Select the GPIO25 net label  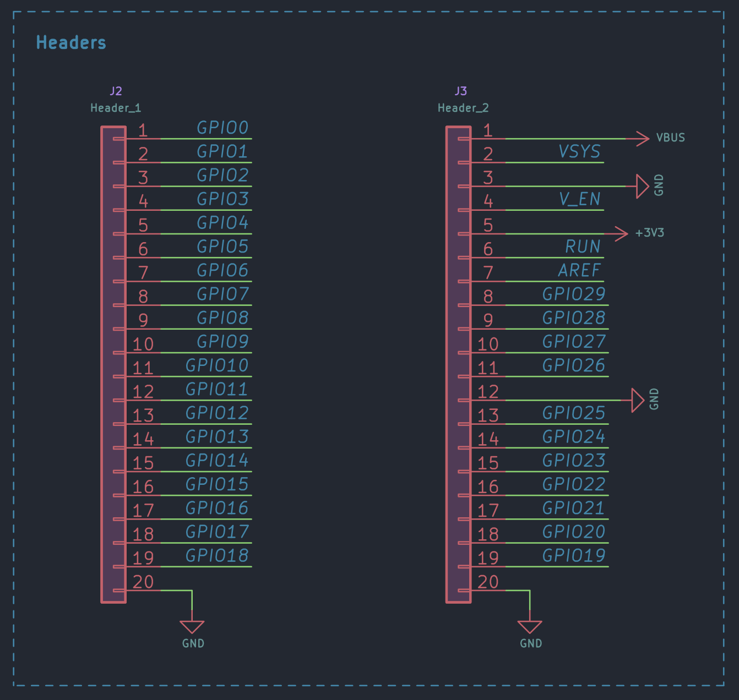[x=574, y=413]
